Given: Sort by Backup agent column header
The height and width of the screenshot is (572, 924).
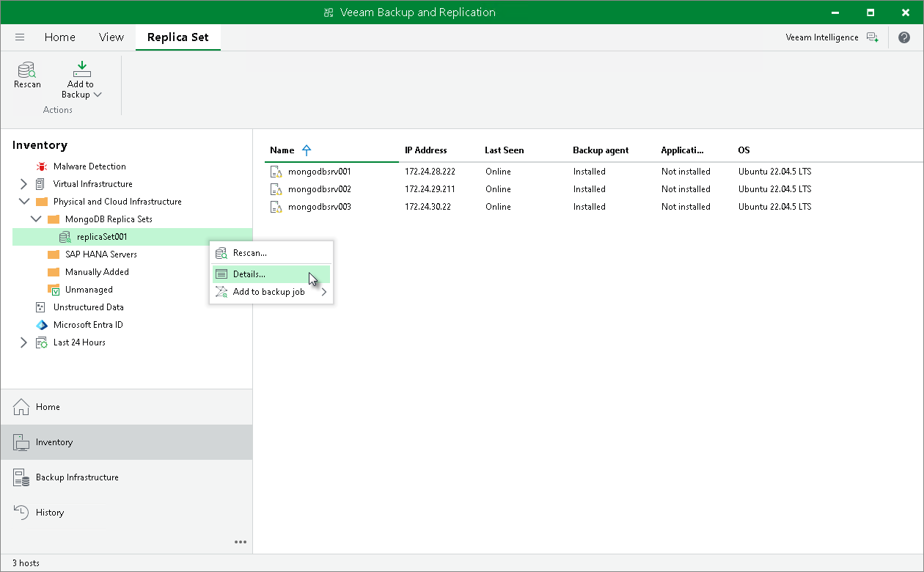Looking at the screenshot, I should point(601,150).
